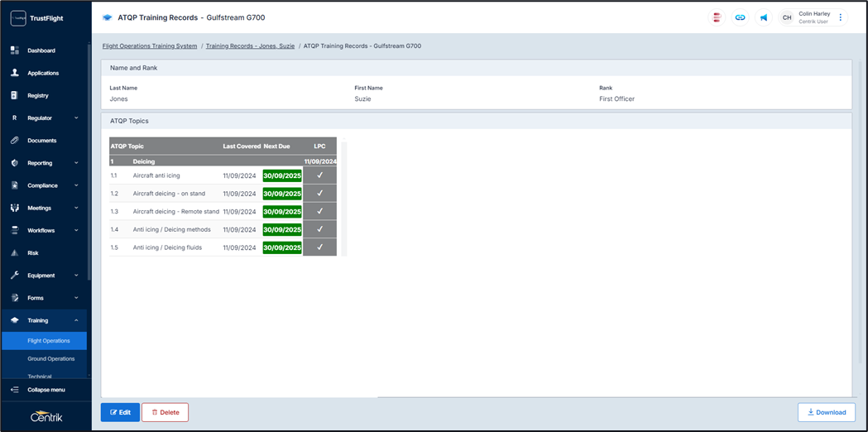Click LPC checkmark for Aircraft anti icing
Image resolution: width=868 pixels, height=432 pixels.
(319, 175)
